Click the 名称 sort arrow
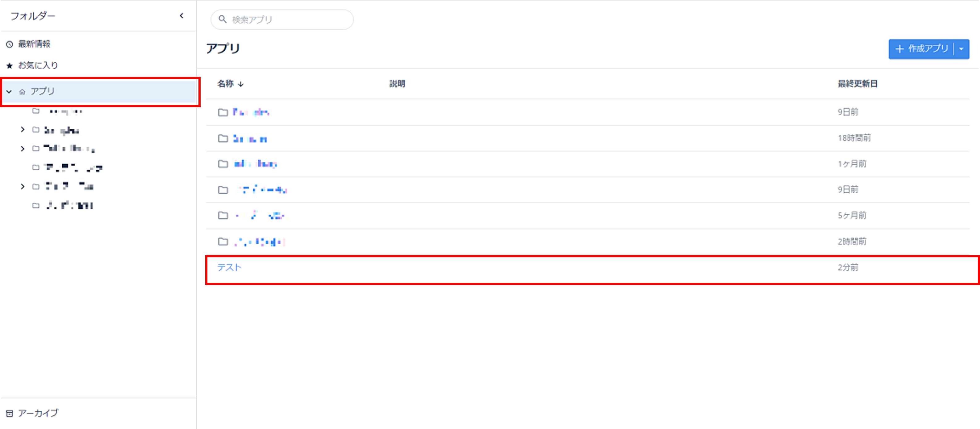This screenshot has width=980, height=429. pos(240,84)
